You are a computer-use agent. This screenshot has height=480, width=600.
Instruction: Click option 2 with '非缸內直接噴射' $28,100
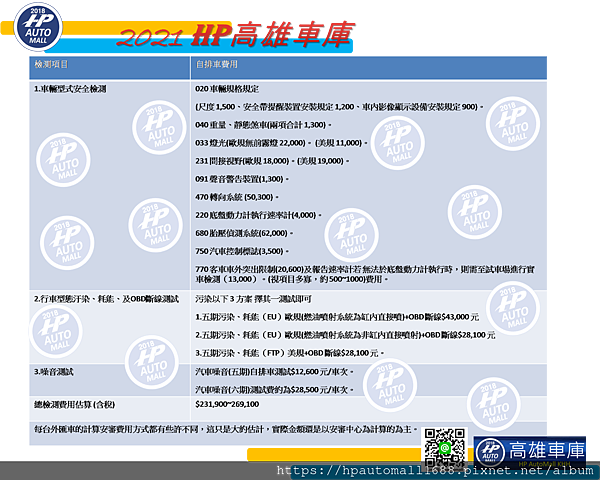[345, 335]
